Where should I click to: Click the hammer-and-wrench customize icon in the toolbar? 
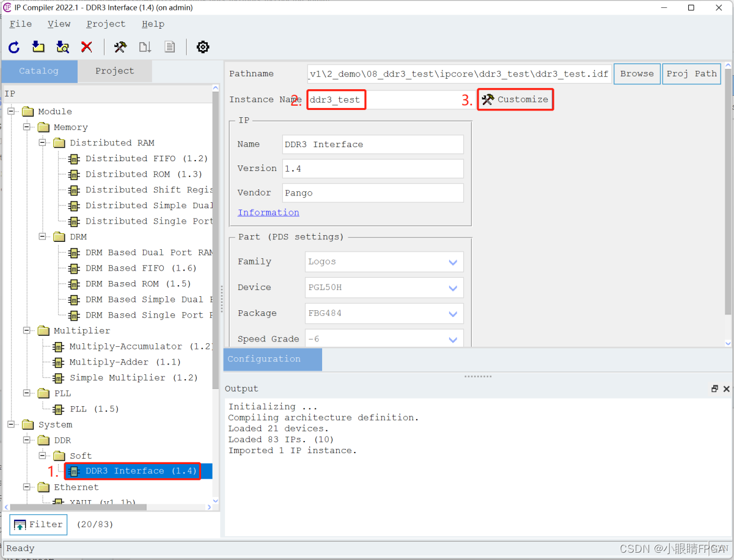pos(120,47)
